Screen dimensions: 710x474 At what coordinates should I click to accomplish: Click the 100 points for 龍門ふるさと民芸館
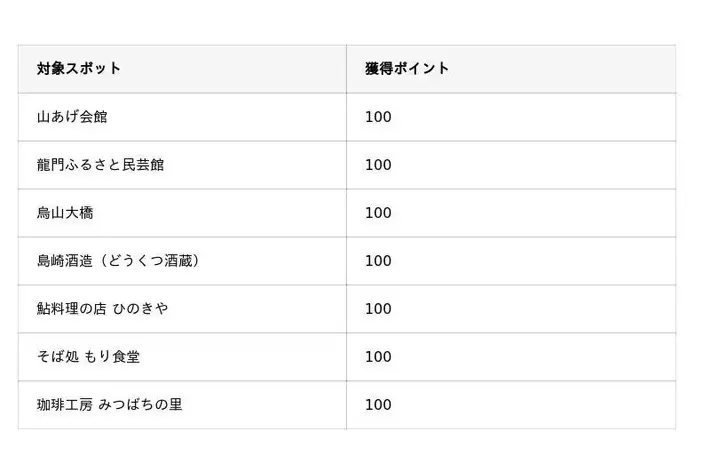[x=378, y=165]
